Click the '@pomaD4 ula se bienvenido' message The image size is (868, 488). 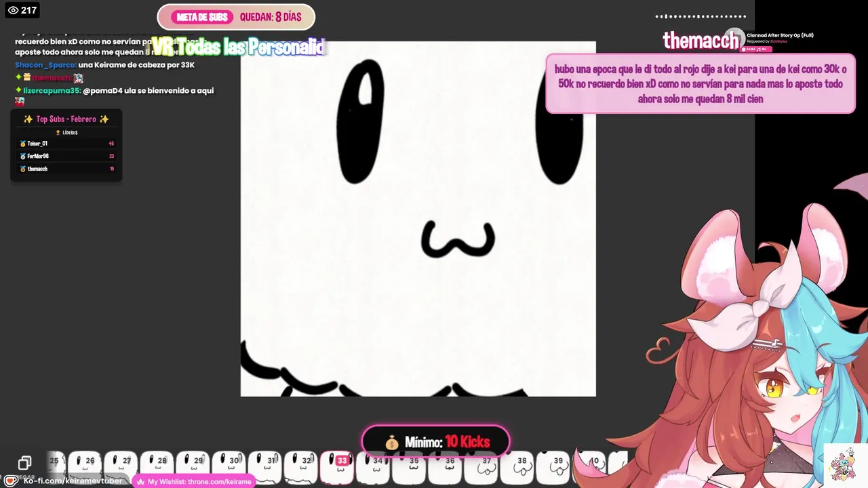(x=149, y=91)
